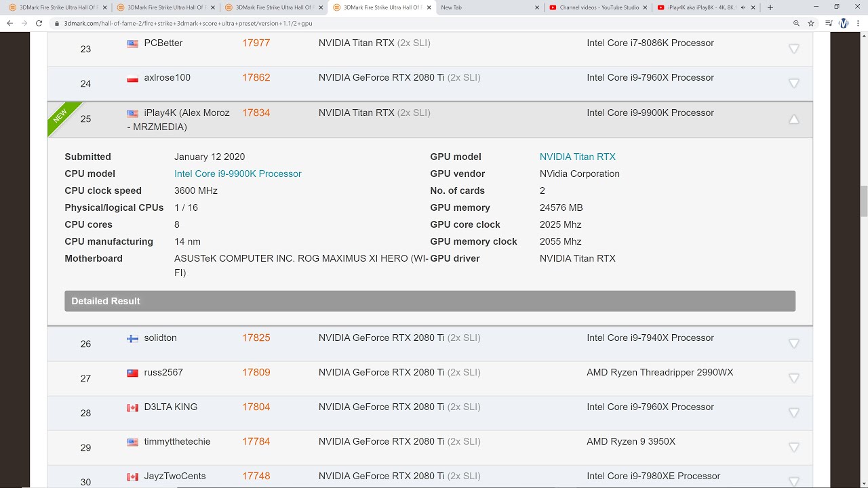Click username timmytthetechie
The height and width of the screenshot is (488, 868).
coord(178,441)
